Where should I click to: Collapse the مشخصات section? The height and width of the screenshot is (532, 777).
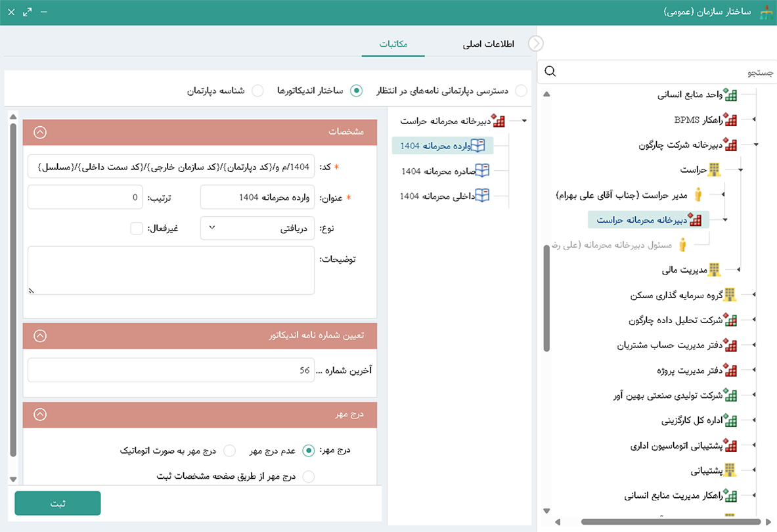(x=40, y=132)
